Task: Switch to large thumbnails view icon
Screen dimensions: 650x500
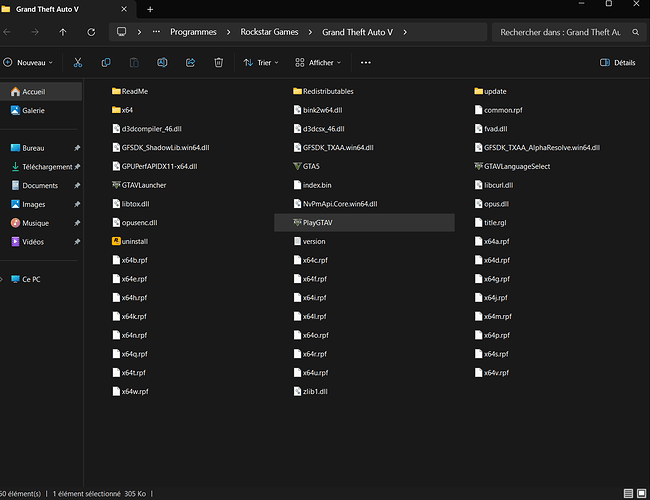Action: pos(641,493)
